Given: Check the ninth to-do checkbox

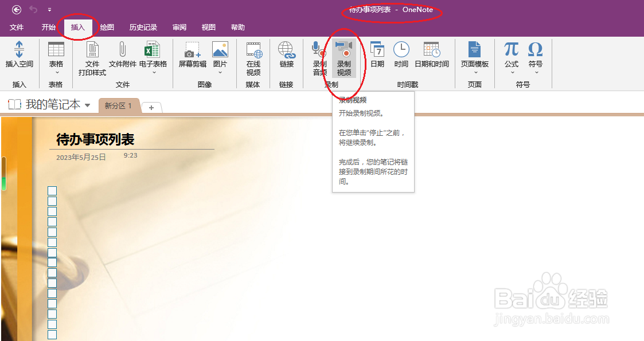Looking at the screenshot, I should point(52,273).
